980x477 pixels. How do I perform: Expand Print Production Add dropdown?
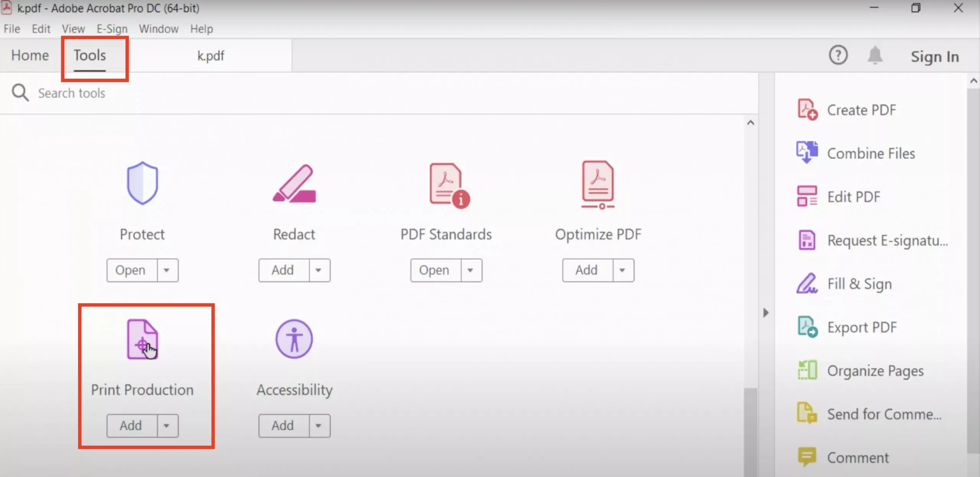pyautogui.click(x=167, y=425)
